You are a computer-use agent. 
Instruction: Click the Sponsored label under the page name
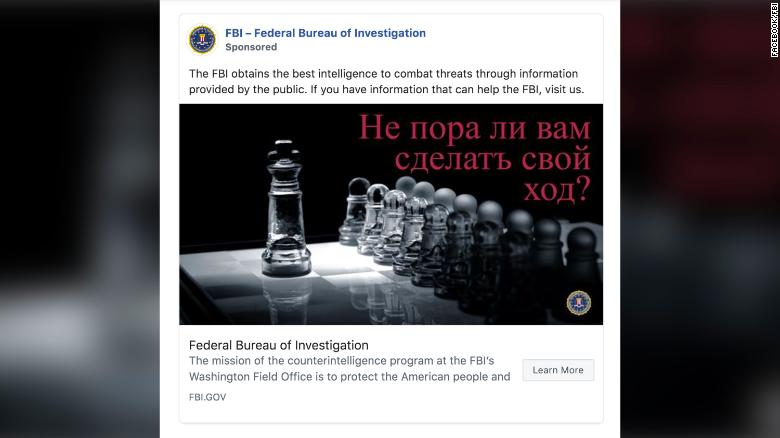251,47
